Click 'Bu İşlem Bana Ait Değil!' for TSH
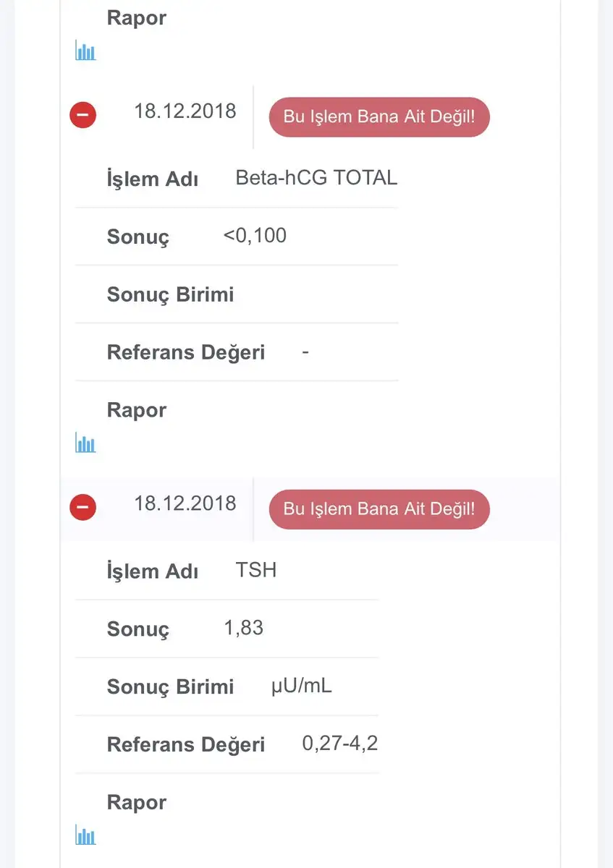 (x=379, y=509)
